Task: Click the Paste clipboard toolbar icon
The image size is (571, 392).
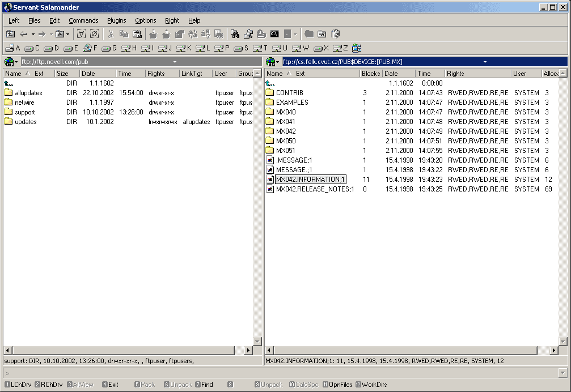Action: 137,34
